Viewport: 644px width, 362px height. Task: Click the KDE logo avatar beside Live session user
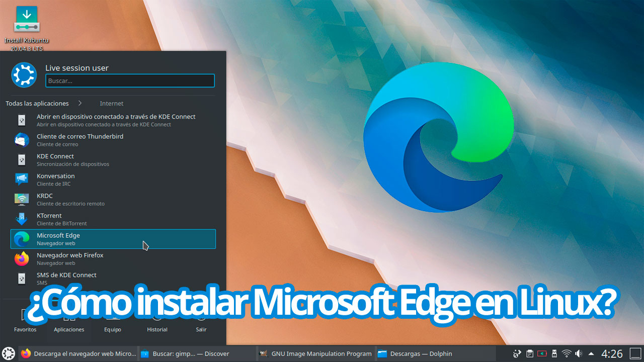(24, 75)
